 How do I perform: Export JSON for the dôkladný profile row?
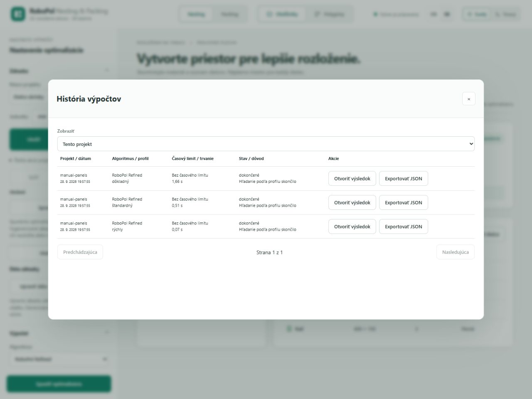[x=403, y=179]
